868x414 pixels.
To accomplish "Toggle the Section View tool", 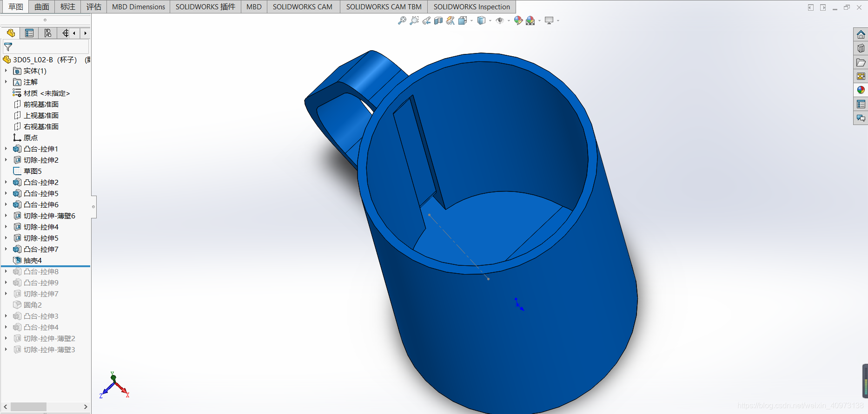I will click(438, 20).
